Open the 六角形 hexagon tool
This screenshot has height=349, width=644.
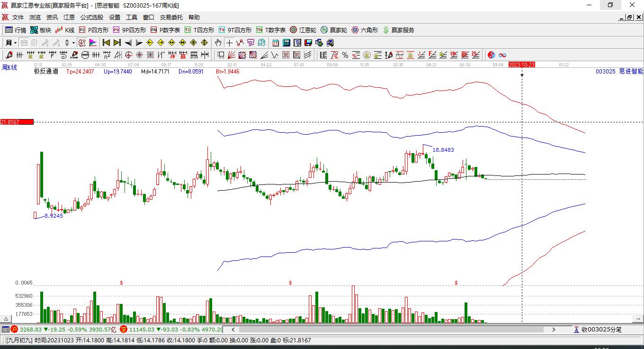tap(365, 30)
